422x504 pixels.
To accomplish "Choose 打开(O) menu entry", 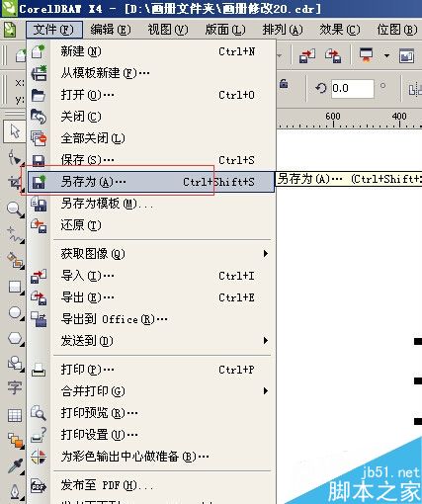I will point(151,95).
